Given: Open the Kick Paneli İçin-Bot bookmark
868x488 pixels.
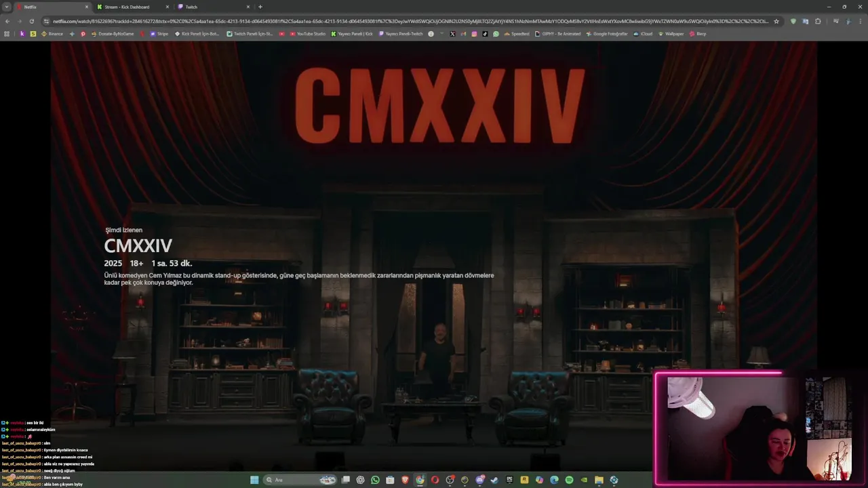Looking at the screenshot, I should 197,33.
